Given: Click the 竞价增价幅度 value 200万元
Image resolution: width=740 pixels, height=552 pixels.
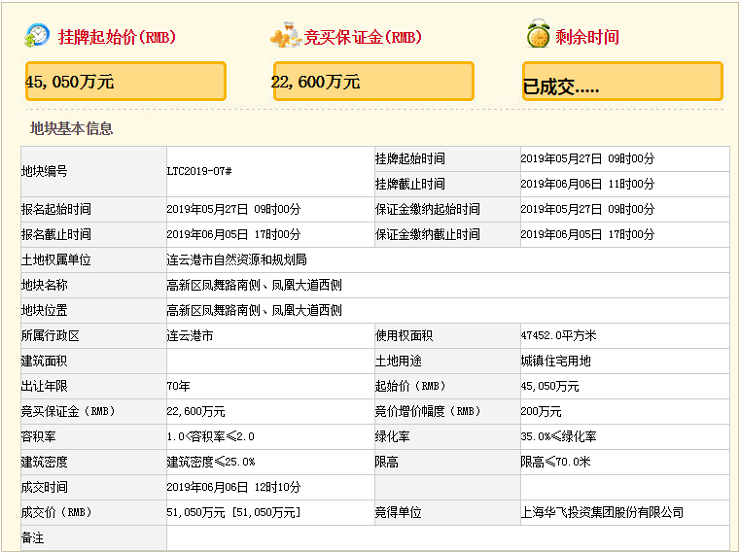Looking at the screenshot, I should pyautogui.click(x=541, y=412).
